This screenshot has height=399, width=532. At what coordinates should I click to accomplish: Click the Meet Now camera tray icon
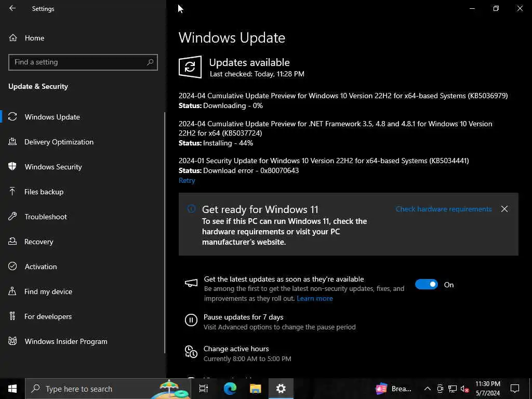440,389
